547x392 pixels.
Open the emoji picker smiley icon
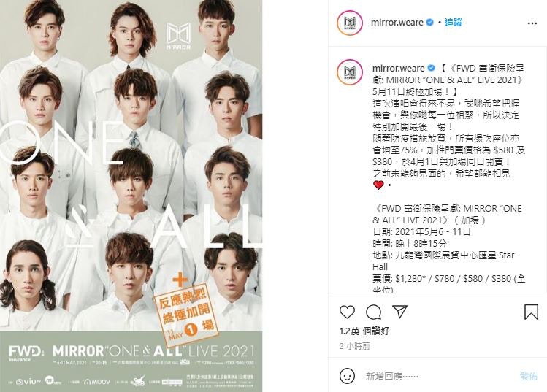click(347, 377)
